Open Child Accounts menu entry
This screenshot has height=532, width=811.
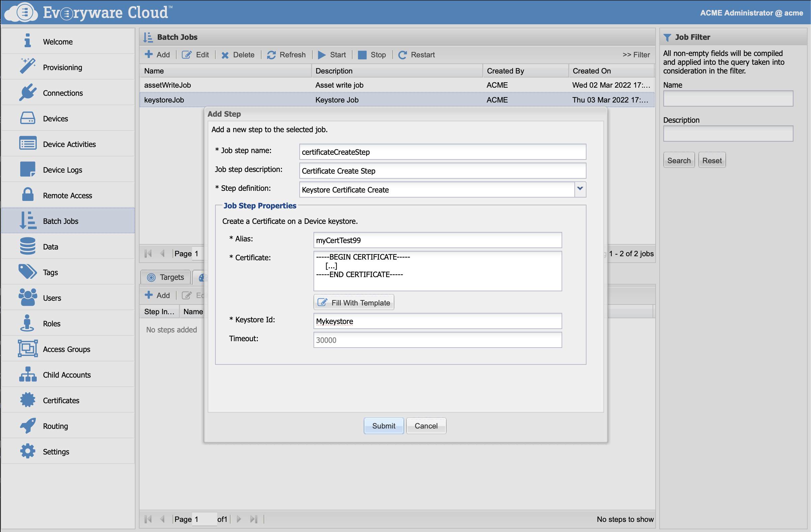[68, 374]
